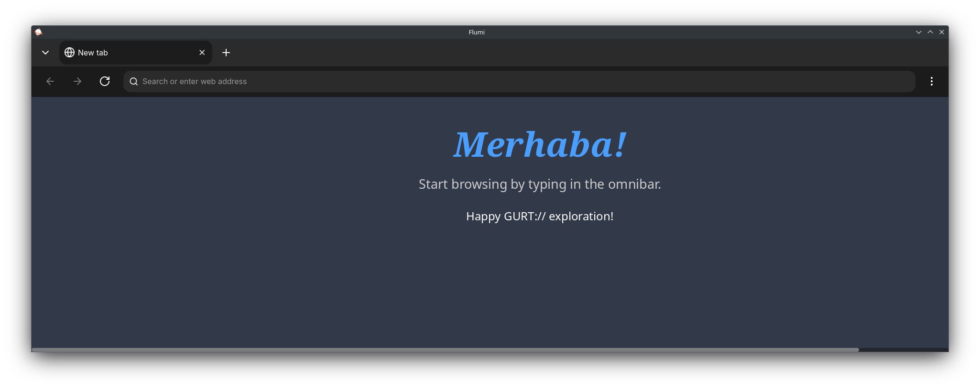Reload the current page

pyautogui.click(x=105, y=81)
